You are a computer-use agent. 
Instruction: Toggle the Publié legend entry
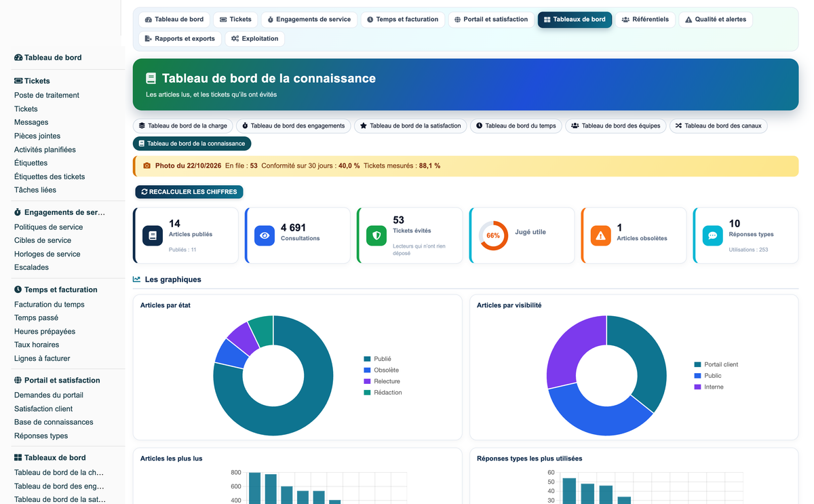[378, 359]
